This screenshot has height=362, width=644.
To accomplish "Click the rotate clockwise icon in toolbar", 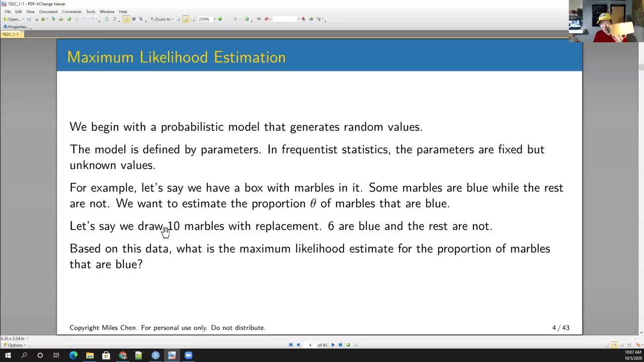I will 114,19.
